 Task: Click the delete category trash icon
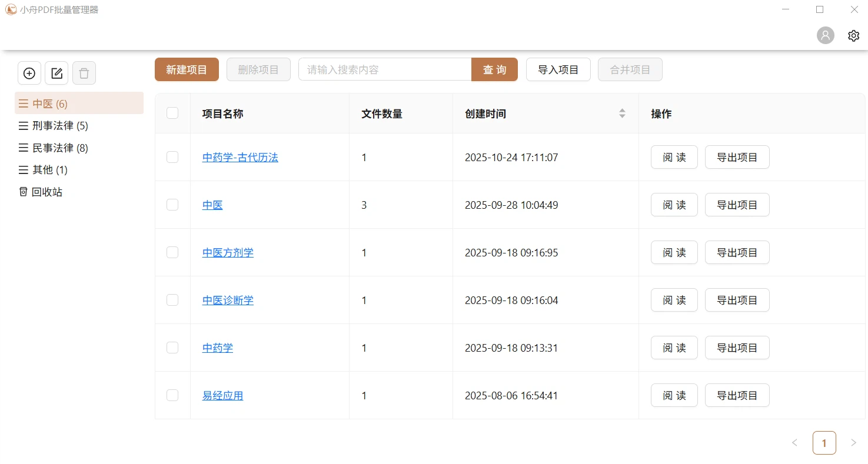point(84,74)
